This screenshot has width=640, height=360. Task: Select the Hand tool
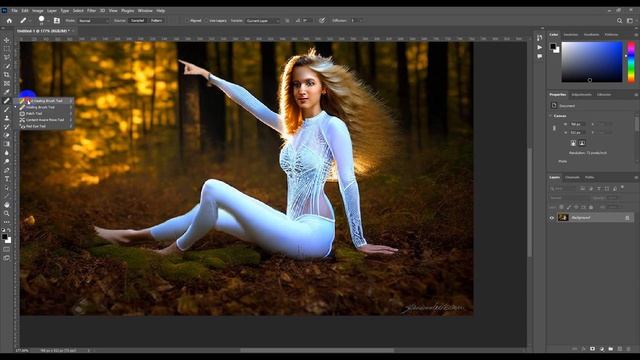(x=7, y=204)
